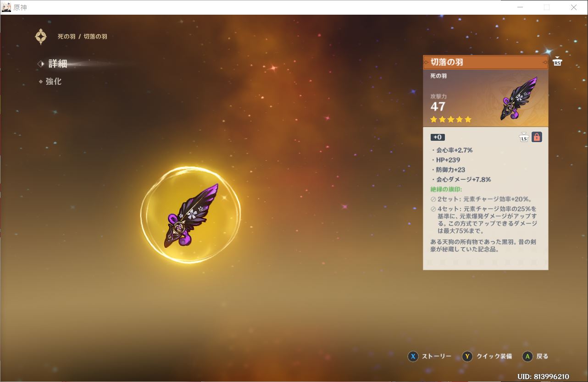Toggle the red lock icon on artifact
The width and height of the screenshot is (588, 382).
pyautogui.click(x=537, y=137)
